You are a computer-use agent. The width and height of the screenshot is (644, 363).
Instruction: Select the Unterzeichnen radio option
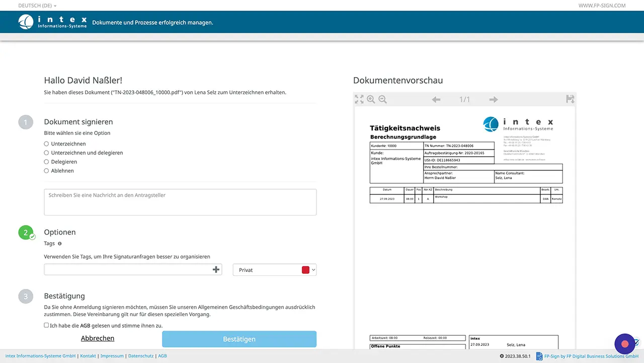(x=47, y=144)
